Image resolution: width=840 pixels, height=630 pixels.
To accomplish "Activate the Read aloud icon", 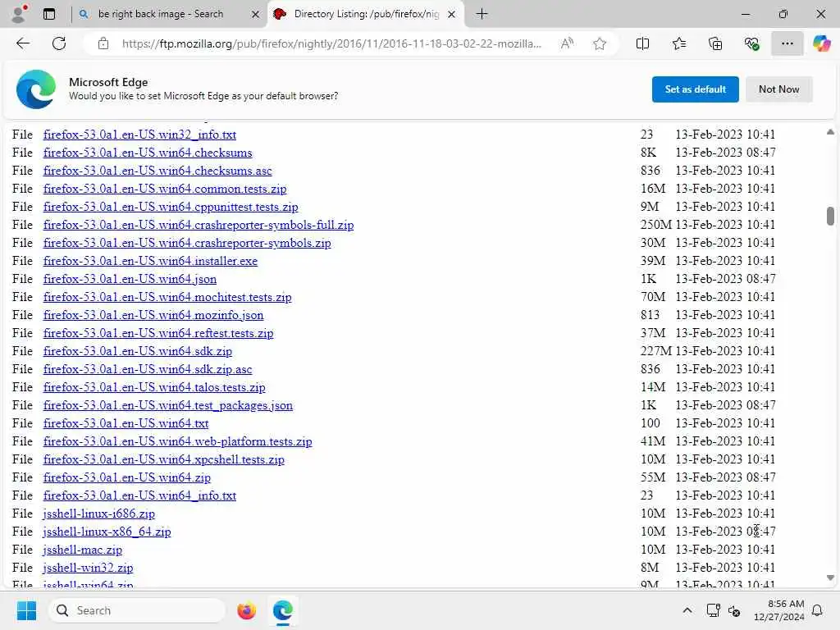I will 567,43.
